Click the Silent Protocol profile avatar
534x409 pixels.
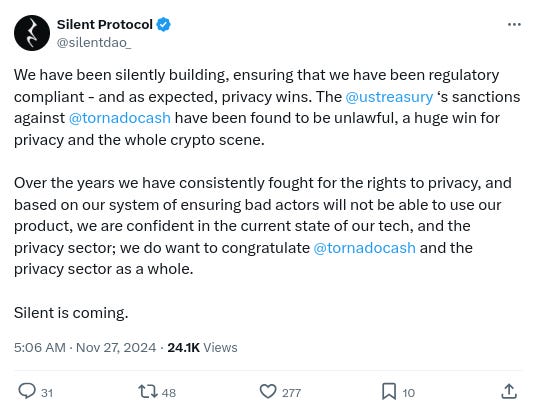(32, 33)
